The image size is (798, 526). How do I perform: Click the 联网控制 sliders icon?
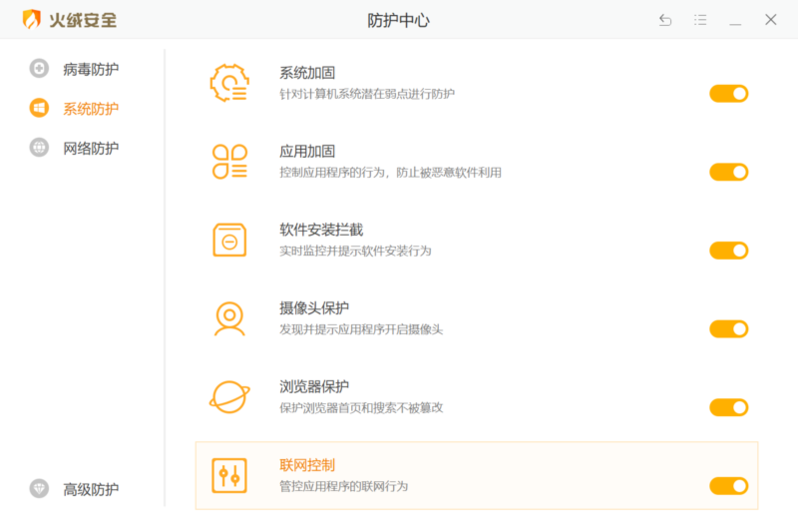[229, 475]
